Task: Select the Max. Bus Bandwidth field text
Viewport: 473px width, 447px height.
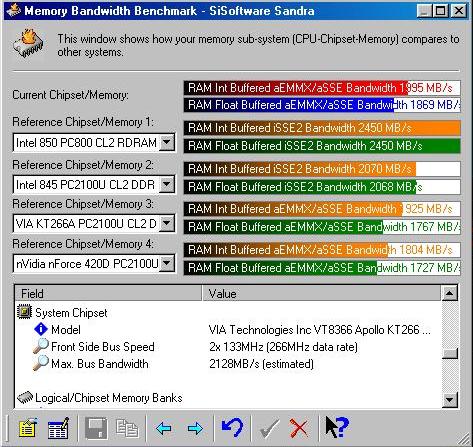Action: coord(100,364)
